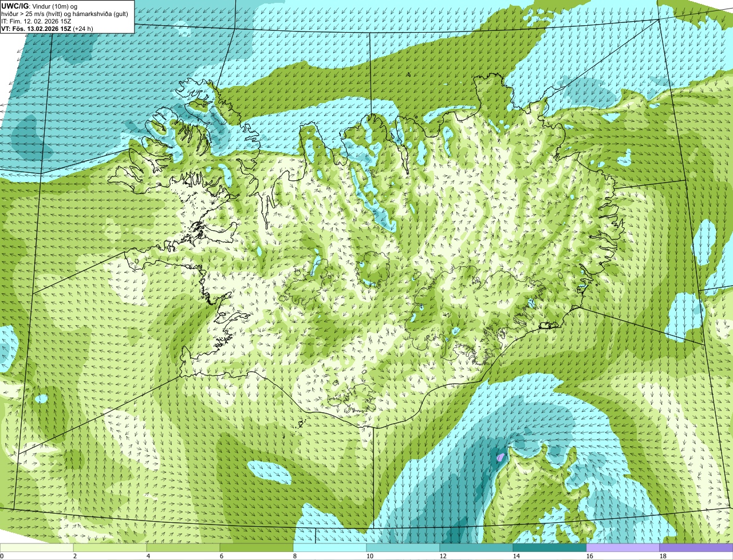The width and height of the screenshot is (733, 560).
Task: Click the above-18 m/s purple legend swatch
Action: pyautogui.click(x=696, y=547)
